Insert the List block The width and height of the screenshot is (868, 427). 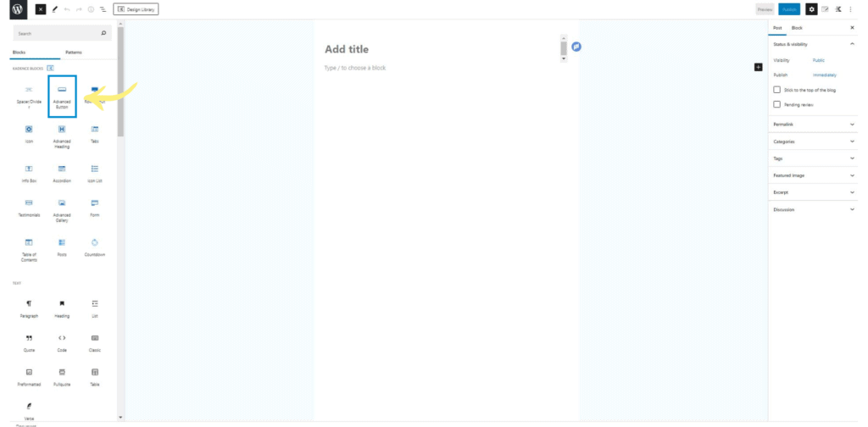click(95, 308)
